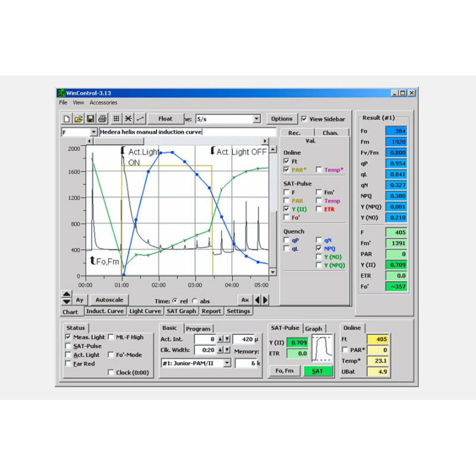The height and width of the screenshot is (476, 476).
Task: Click the scissors cut icon
Action: point(129,118)
